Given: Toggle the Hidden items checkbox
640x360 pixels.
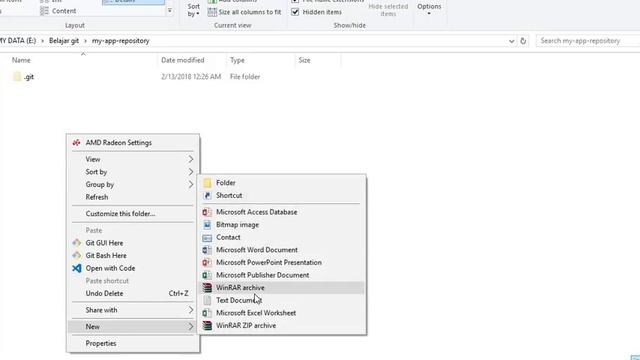Looking at the screenshot, I should [x=295, y=12].
